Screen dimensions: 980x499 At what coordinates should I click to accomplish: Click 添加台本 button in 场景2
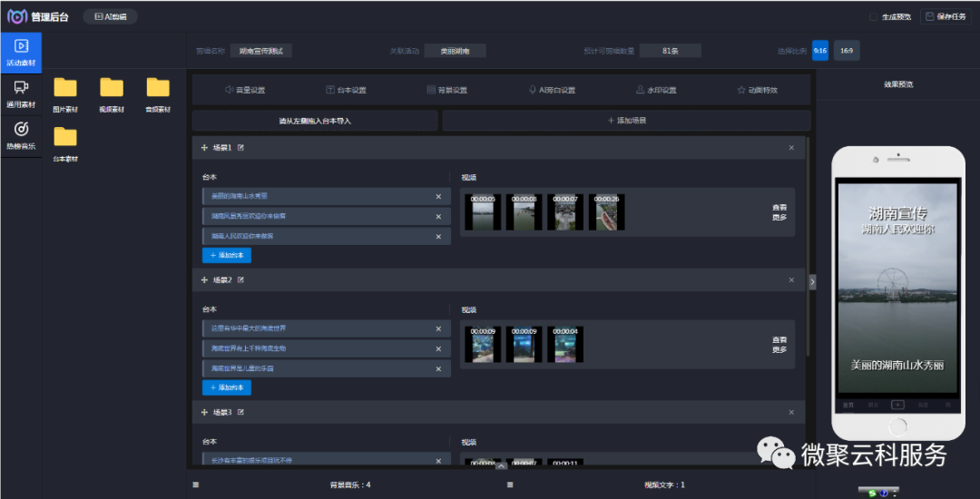227,387
